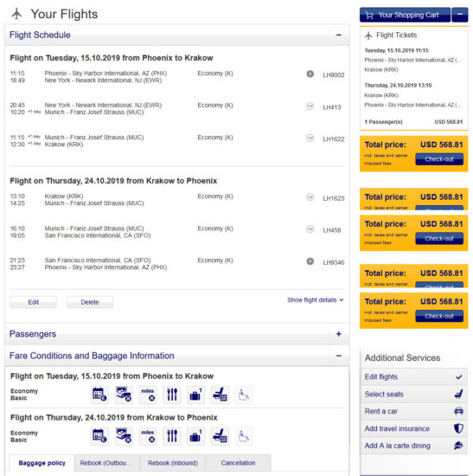The width and height of the screenshot is (473, 476).
Task: Click the return flight wheelchair accessibility icon
Action: coord(244,436)
